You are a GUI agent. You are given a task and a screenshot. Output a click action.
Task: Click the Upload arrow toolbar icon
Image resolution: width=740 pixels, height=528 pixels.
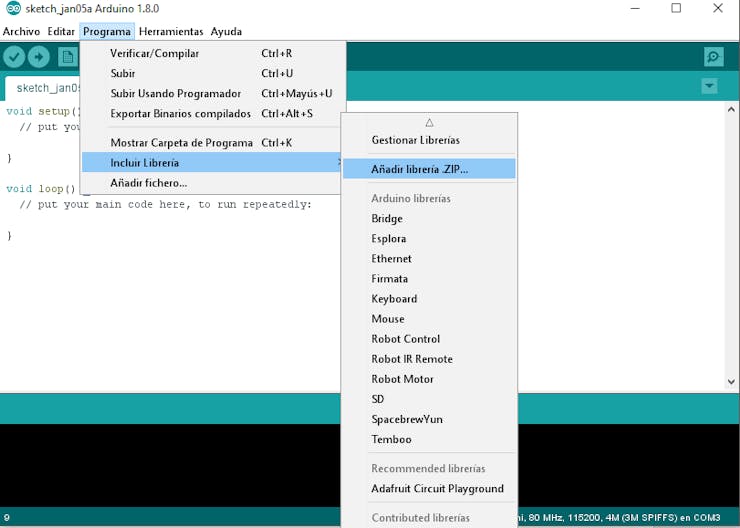[39, 57]
